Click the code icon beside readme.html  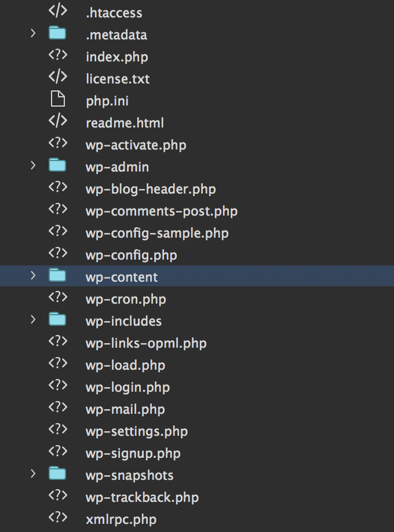click(x=58, y=121)
